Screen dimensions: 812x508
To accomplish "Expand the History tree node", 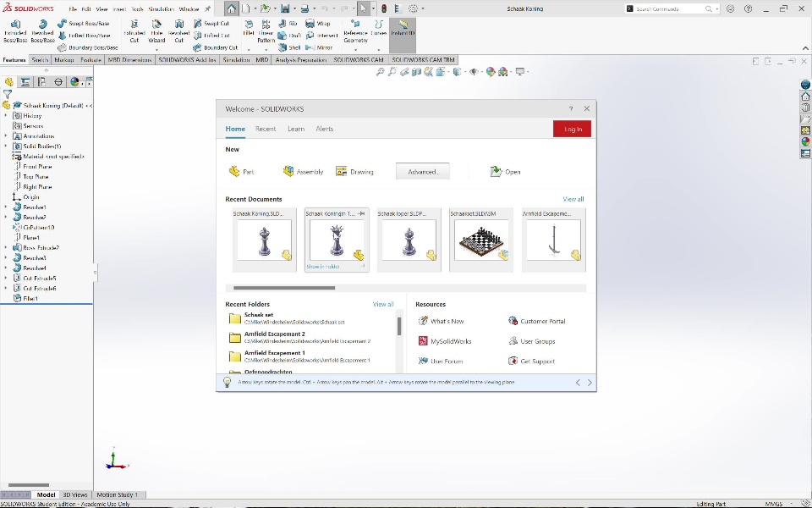I will point(6,116).
